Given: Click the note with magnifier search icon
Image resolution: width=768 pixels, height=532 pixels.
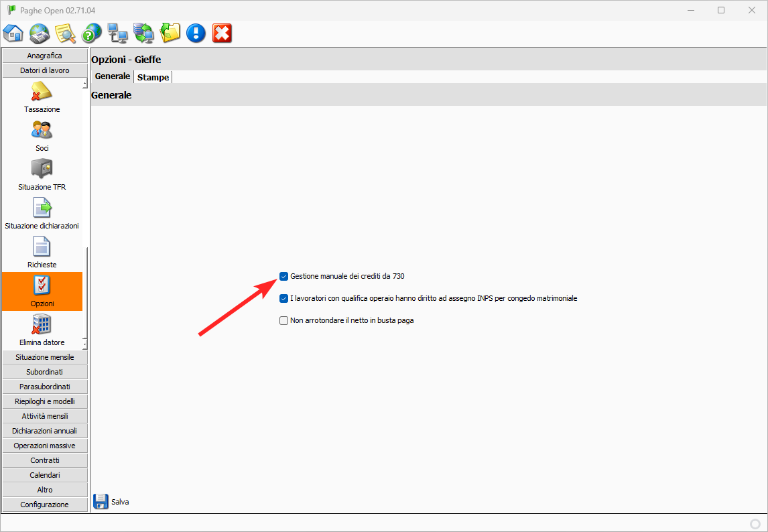Looking at the screenshot, I should (x=65, y=32).
